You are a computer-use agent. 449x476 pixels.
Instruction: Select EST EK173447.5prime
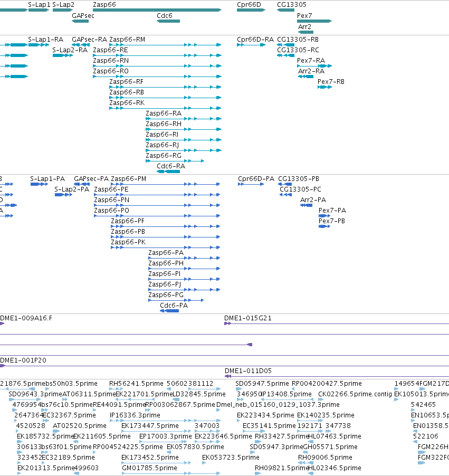point(150,426)
